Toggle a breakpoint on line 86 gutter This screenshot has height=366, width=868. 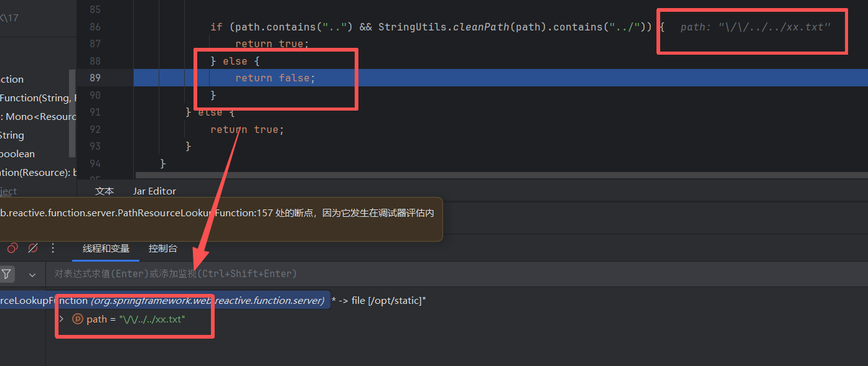tap(95, 27)
